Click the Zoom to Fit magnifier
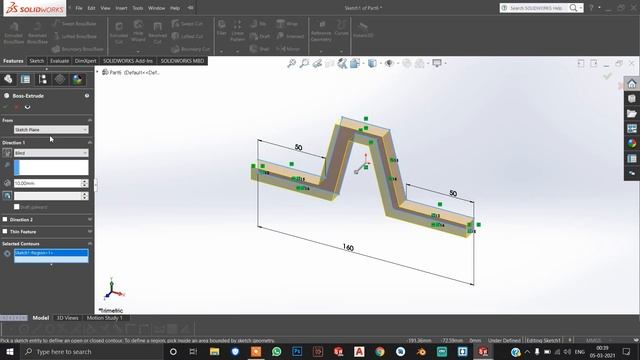Screen dimensions: 640x360 (x=291, y=63)
